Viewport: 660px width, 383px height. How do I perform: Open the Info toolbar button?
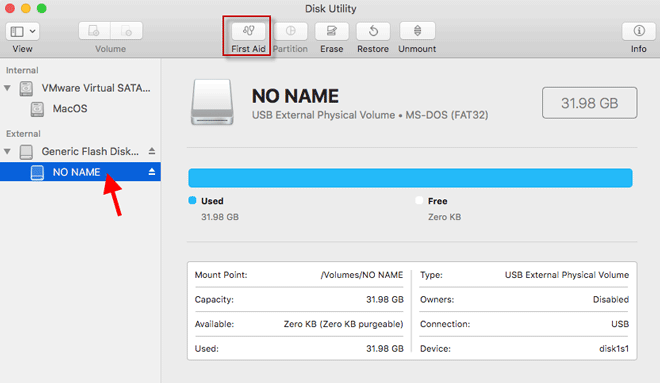[x=639, y=31]
